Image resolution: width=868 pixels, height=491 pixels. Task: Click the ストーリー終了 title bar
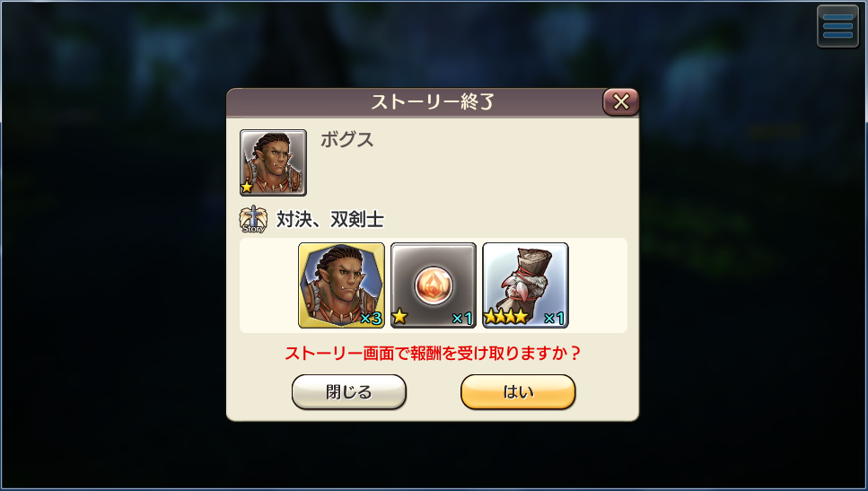click(x=433, y=102)
